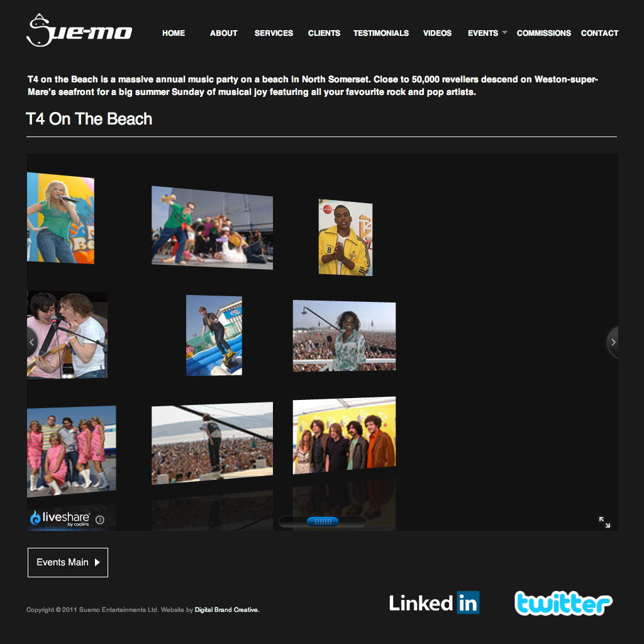Open the woman with crowd behind photo
The height and width of the screenshot is (644, 644).
click(344, 336)
